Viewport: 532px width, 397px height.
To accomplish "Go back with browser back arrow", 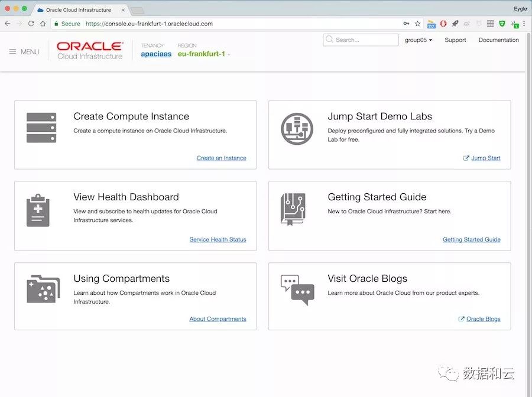I will click(8, 24).
